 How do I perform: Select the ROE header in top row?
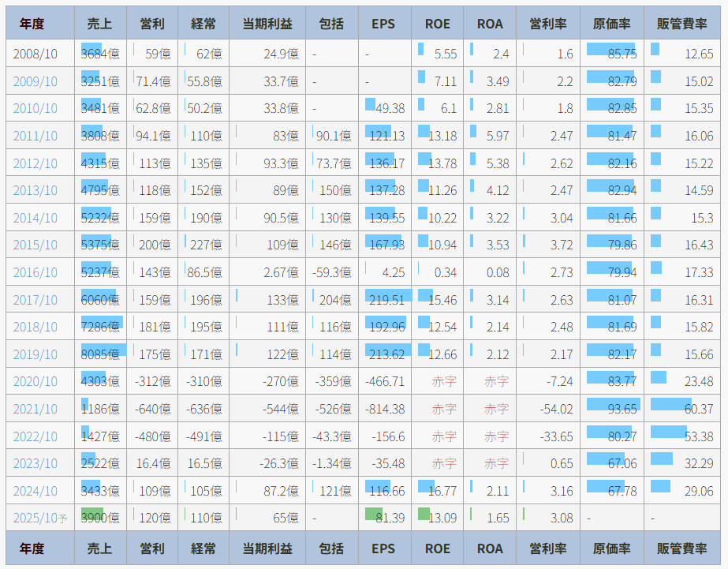[437, 24]
